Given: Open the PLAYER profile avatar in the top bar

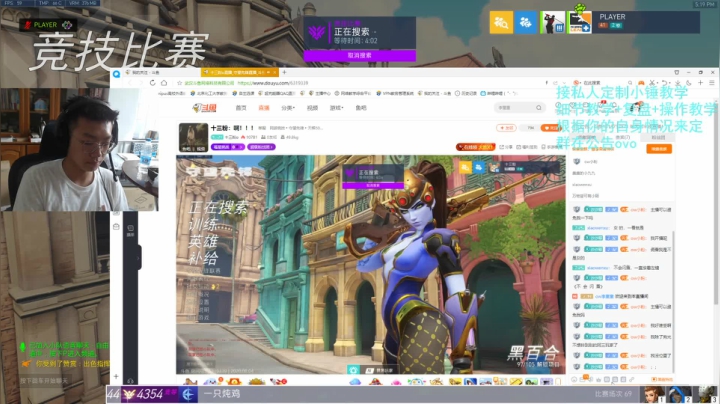Looking at the screenshot, I should click(x=552, y=22).
